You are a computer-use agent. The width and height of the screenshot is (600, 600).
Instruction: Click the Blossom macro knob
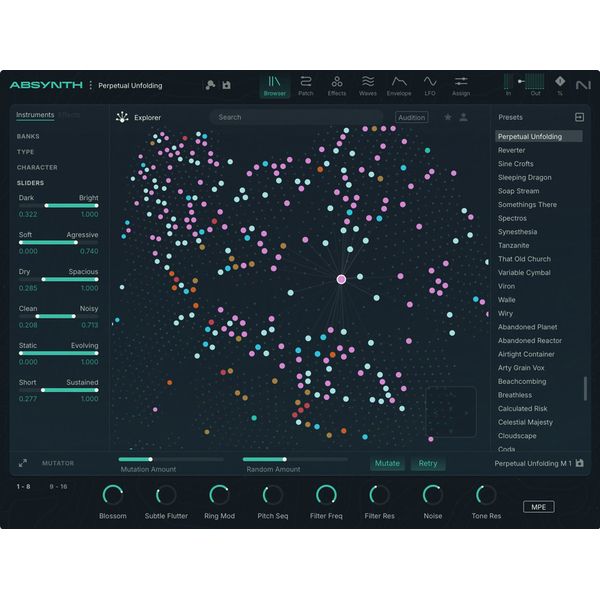point(112,495)
